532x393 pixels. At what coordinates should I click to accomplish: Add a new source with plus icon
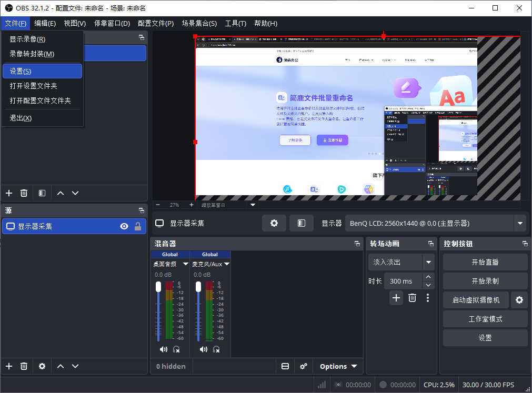pos(9,366)
